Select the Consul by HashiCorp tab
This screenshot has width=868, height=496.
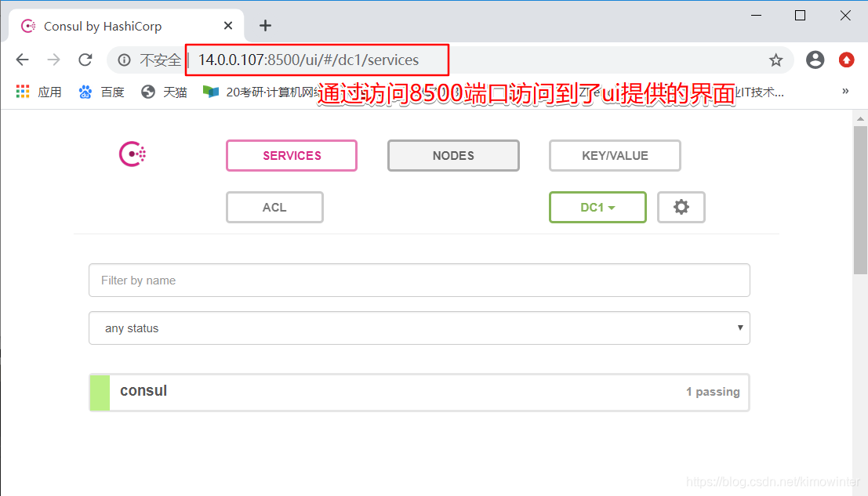[x=126, y=26]
